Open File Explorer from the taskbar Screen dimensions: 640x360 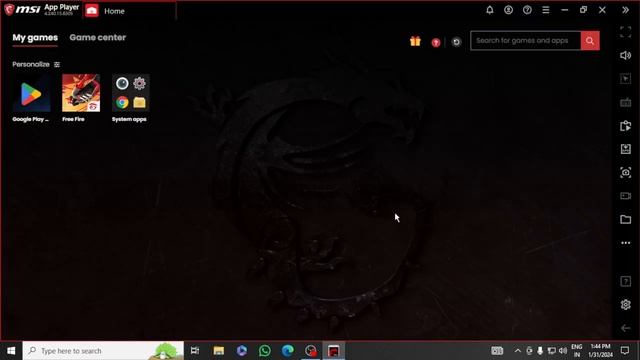[219, 351]
